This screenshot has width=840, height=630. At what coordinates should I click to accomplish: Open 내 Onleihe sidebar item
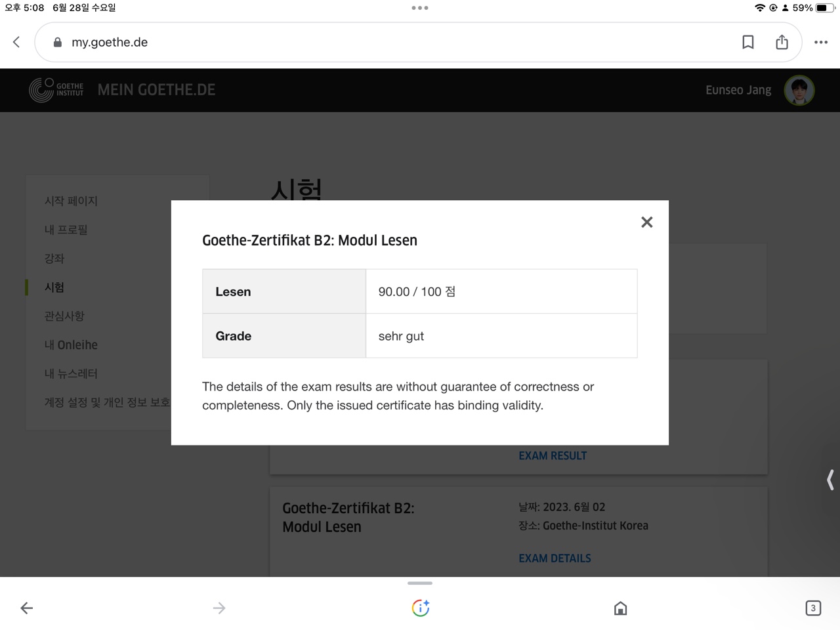click(71, 345)
